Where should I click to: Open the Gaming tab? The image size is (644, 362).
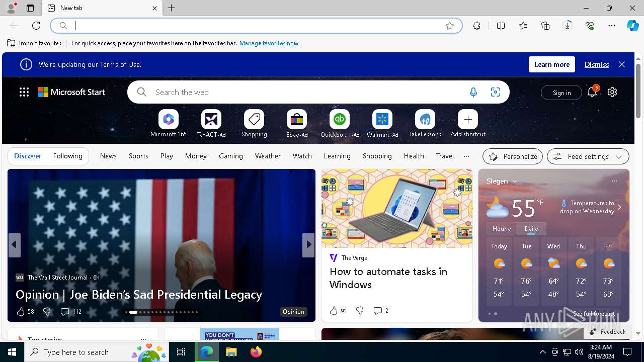pos(231,156)
